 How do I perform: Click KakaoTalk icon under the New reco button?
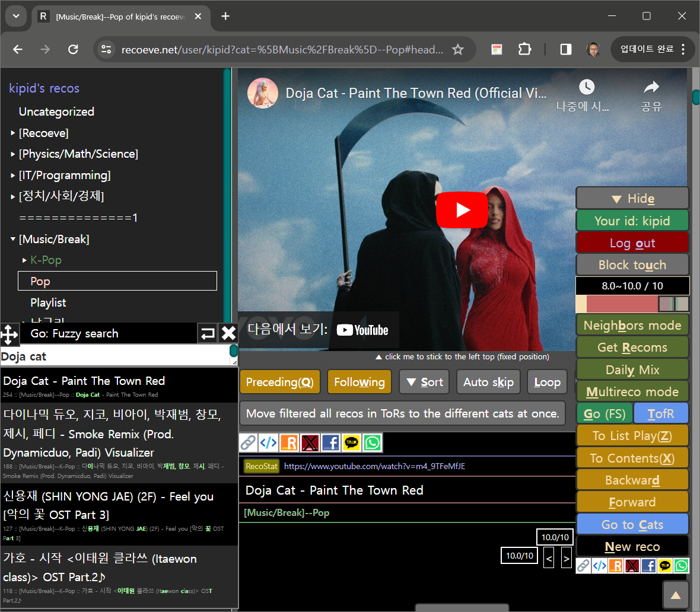[x=665, y=566]
